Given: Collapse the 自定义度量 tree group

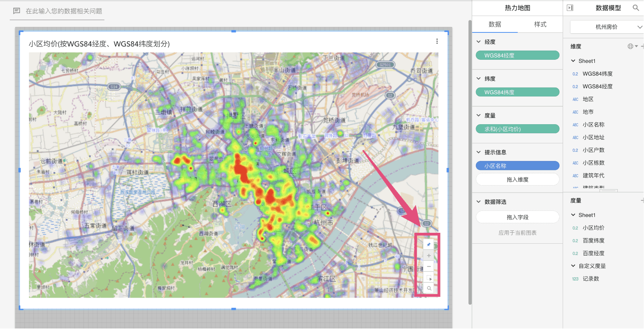Looking at the screenshot, I should coord(573,266).
